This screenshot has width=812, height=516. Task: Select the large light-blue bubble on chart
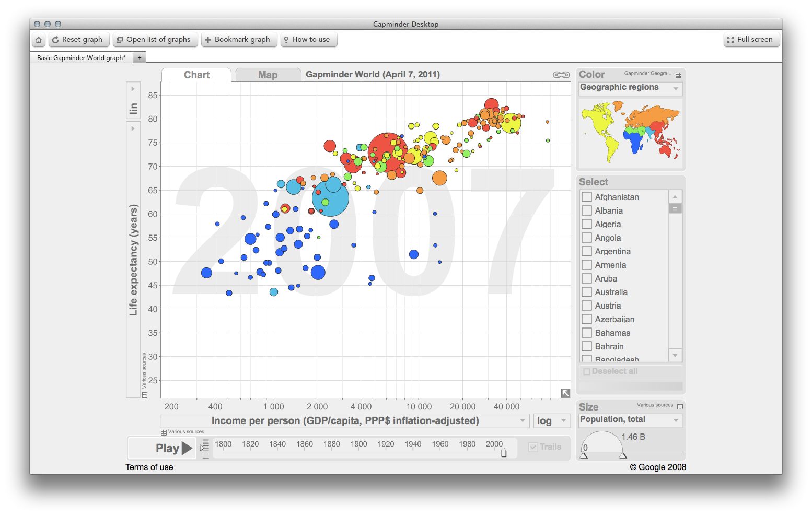[330, 198]
